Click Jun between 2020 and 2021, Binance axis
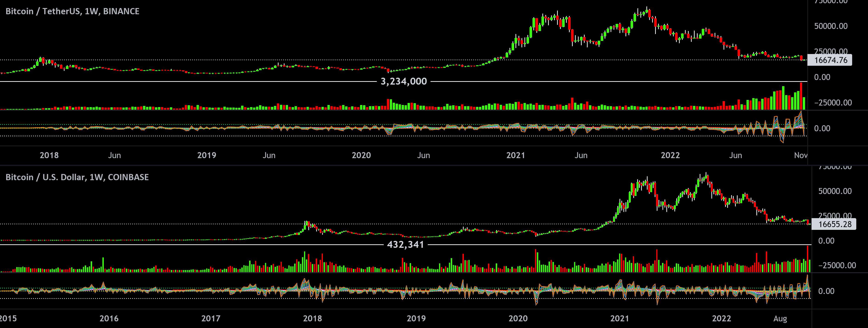This screenshot has width=868, height=328. click(x=424, y=156)
